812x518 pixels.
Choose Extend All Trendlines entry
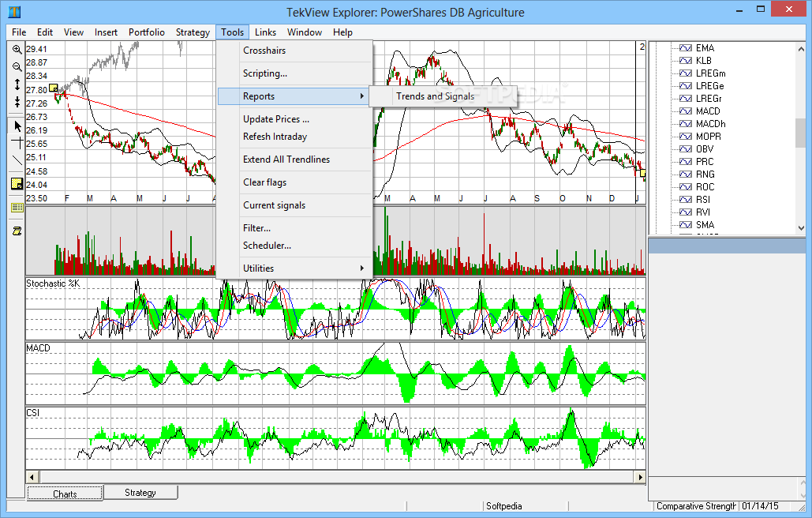tap(294, 160)
